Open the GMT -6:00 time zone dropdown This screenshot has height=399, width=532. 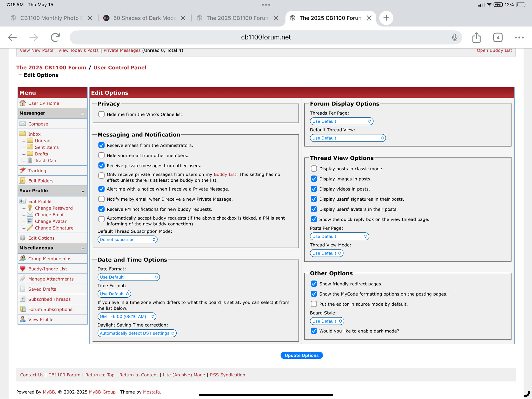(127, 316)
